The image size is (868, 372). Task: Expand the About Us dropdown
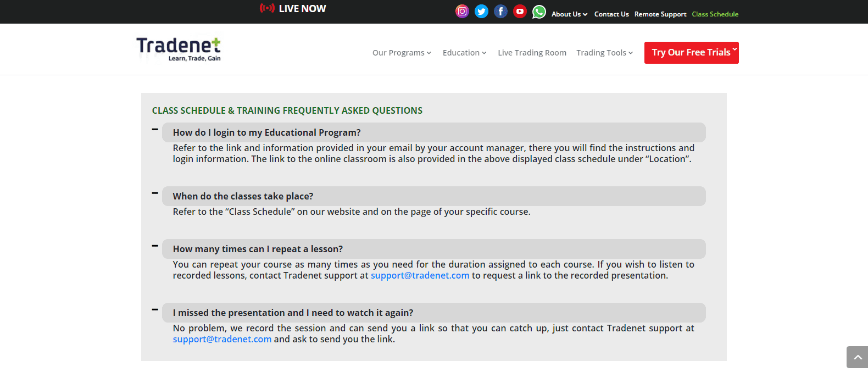pyautogui.click(x=569, y=14)
